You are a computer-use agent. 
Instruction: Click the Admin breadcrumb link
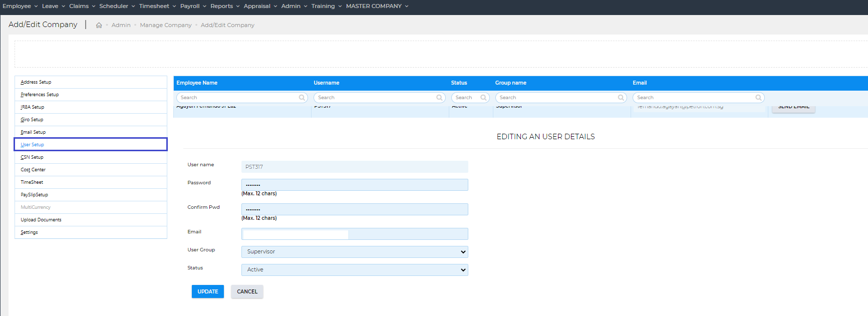tap(121, 25)
